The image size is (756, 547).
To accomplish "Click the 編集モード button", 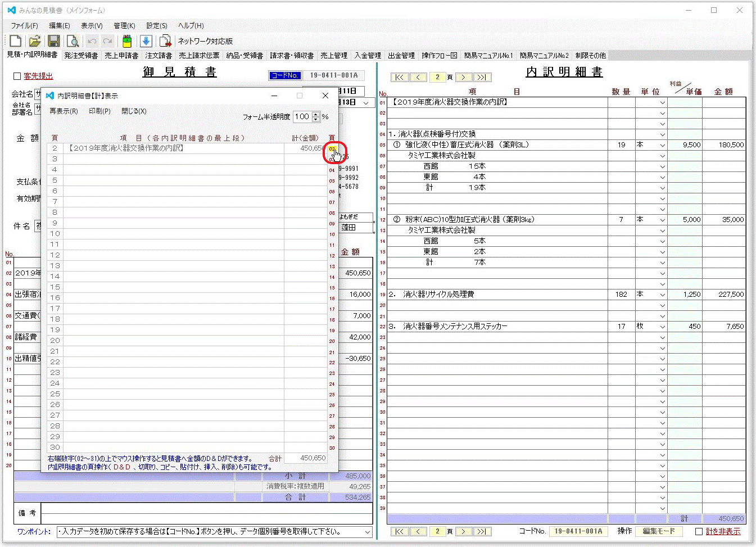I will [x=658, y=531].
